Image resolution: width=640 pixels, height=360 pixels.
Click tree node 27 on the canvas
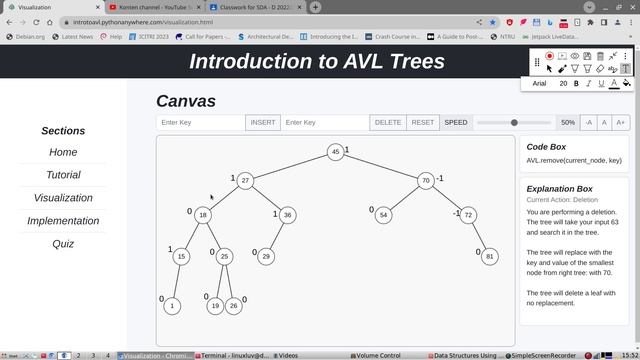point(245,180)
